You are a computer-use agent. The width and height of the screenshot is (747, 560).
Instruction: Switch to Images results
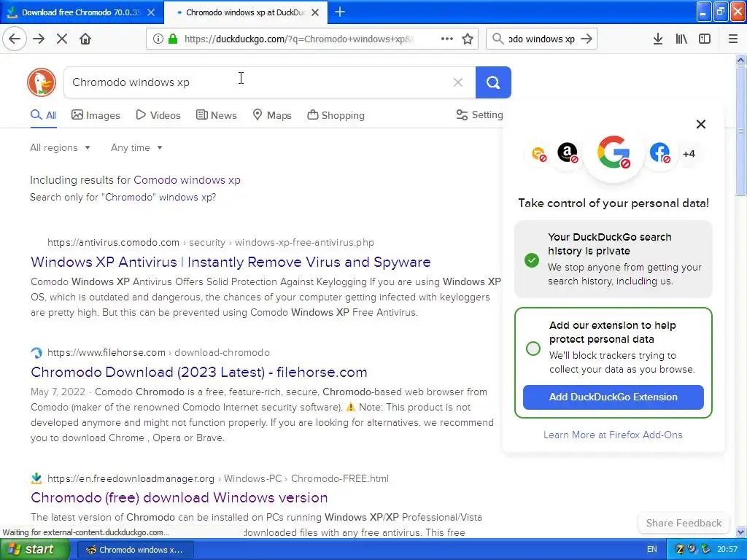coord(96,115)
